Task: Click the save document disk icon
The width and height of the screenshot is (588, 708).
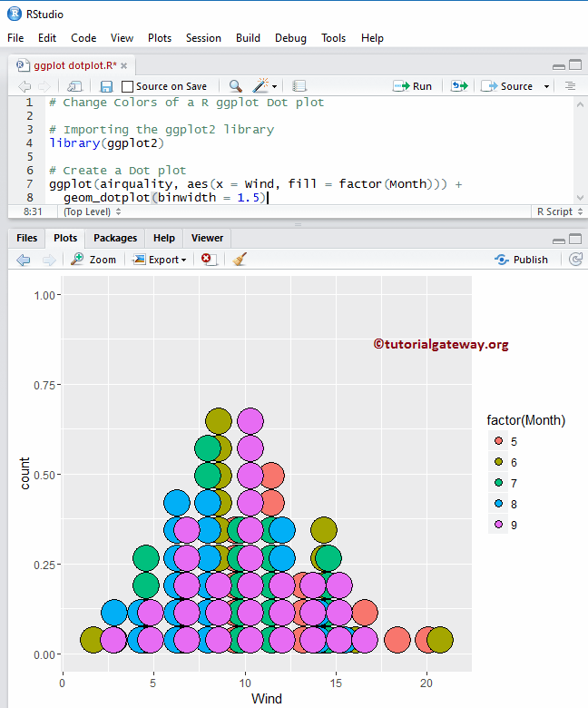Action: click(106, 86)
